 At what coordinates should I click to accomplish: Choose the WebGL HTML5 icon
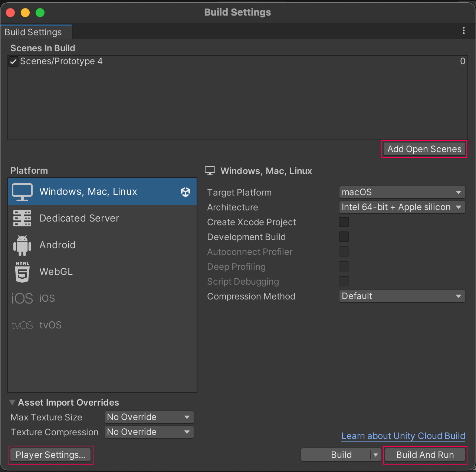point(22,272)
